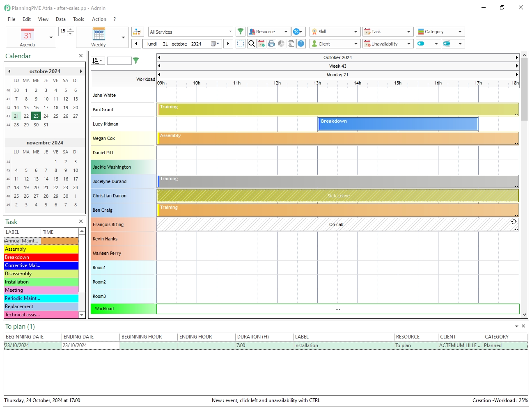Decrease the value 15 with the down stepper
The width and height of the screenshot is (532, 407).
71,34
